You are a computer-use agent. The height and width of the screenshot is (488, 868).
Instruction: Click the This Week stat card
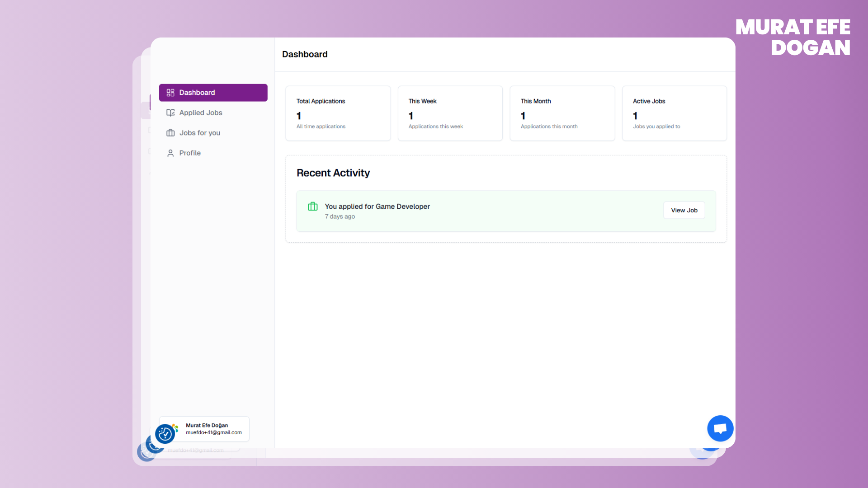(x=450, y=113)
